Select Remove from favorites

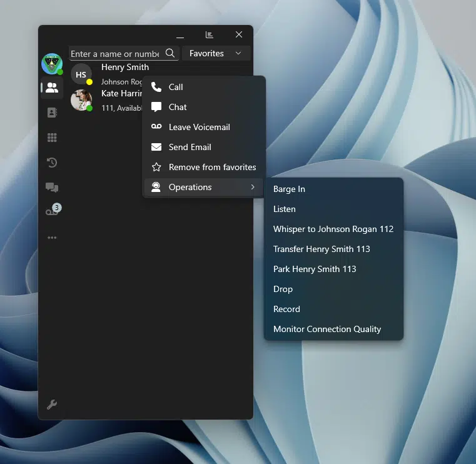coord(212,167)
